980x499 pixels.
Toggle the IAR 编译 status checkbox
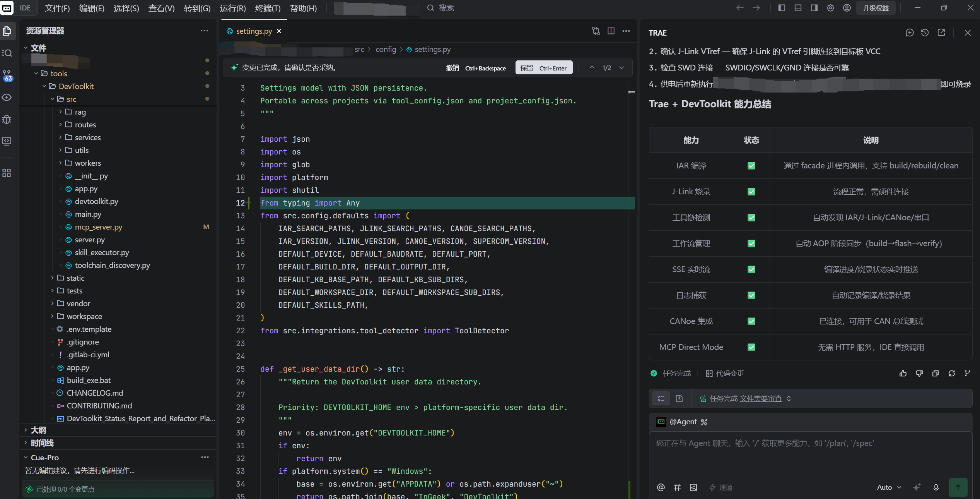coord(751,166)
